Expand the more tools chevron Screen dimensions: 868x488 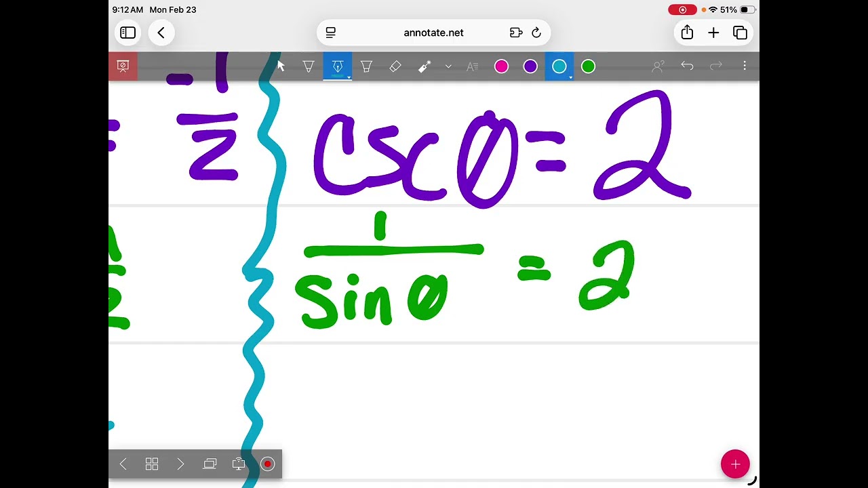(x=448, y=66)
